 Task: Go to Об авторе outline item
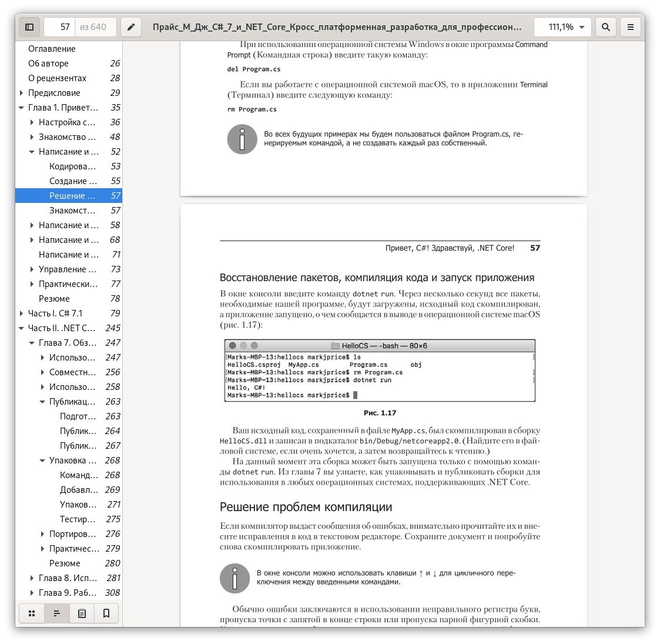click(x=69, y=64)
